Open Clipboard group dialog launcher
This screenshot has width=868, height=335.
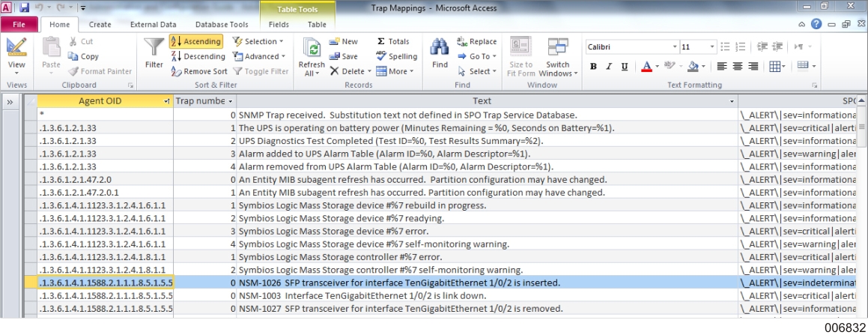[x=130, y=85]
